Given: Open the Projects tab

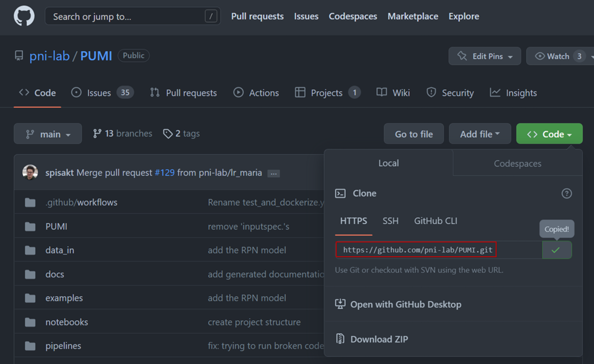Looking at the screenshot, I should coord(328,93).
